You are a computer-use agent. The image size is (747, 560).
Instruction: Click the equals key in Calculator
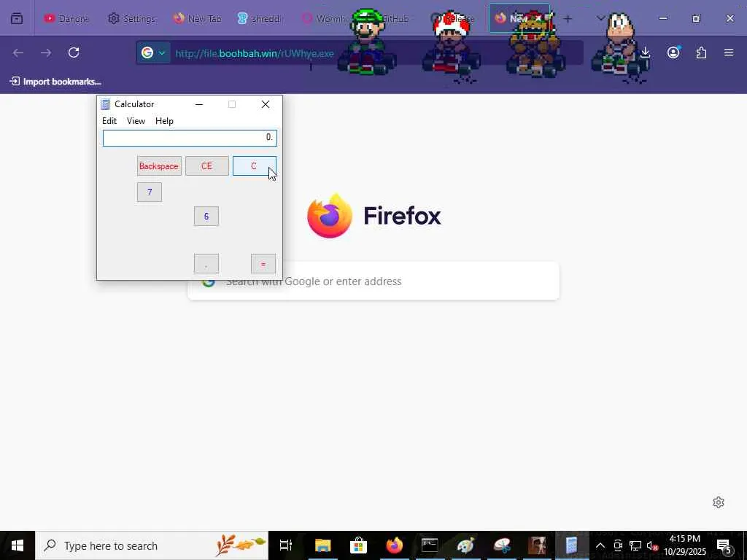point(263,264)
